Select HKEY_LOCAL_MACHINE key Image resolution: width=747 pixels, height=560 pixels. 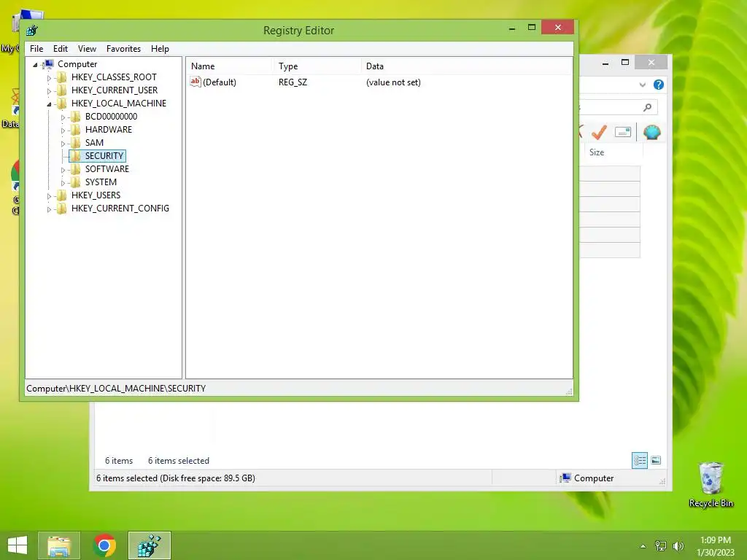click(x=119, y=104)
